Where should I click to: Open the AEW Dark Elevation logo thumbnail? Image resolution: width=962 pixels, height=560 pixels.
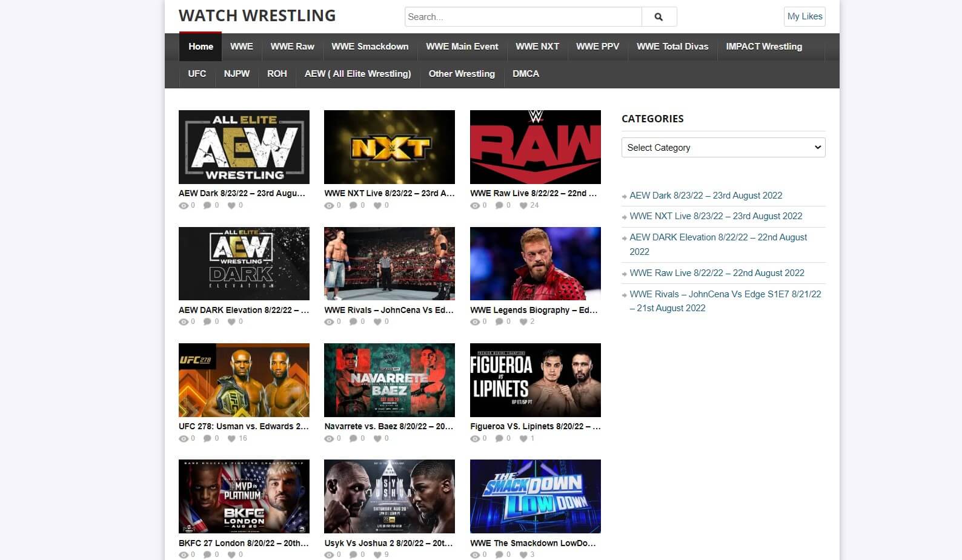[244, 263]
